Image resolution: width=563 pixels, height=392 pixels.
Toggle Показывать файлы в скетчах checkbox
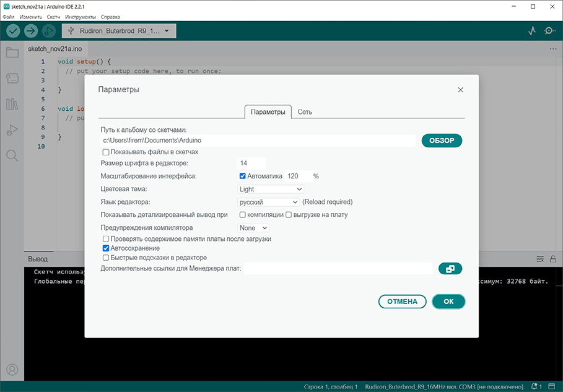click(106, 152)
